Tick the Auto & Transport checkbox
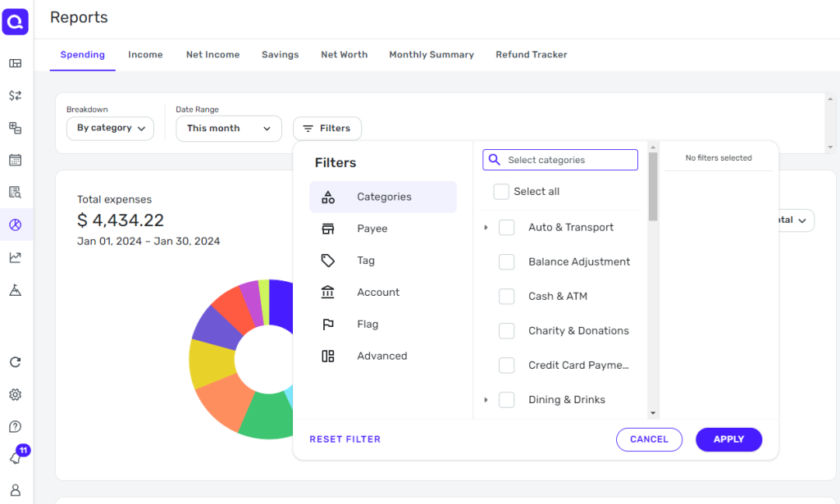 click(506, 227)
